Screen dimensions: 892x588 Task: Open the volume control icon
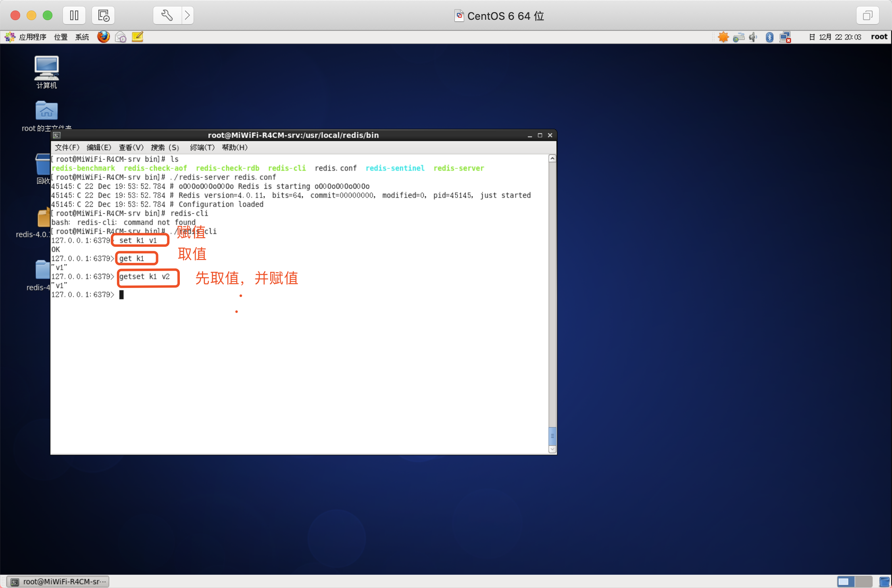pyautogui.click(x=753, y=37)
